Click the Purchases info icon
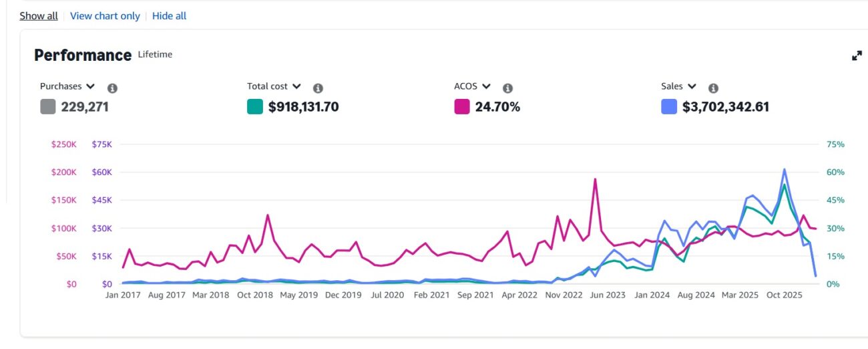Viewport: 868px width, 349px height. coord(112,88)
